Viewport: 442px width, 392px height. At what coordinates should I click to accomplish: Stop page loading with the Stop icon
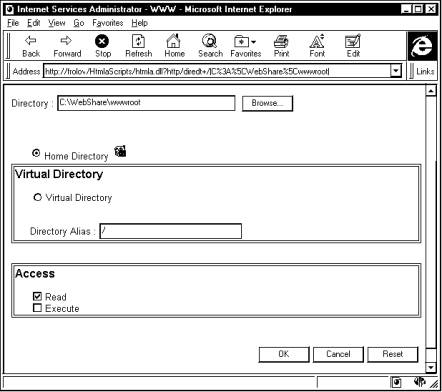pyautogui.click(x=102, y=41)
